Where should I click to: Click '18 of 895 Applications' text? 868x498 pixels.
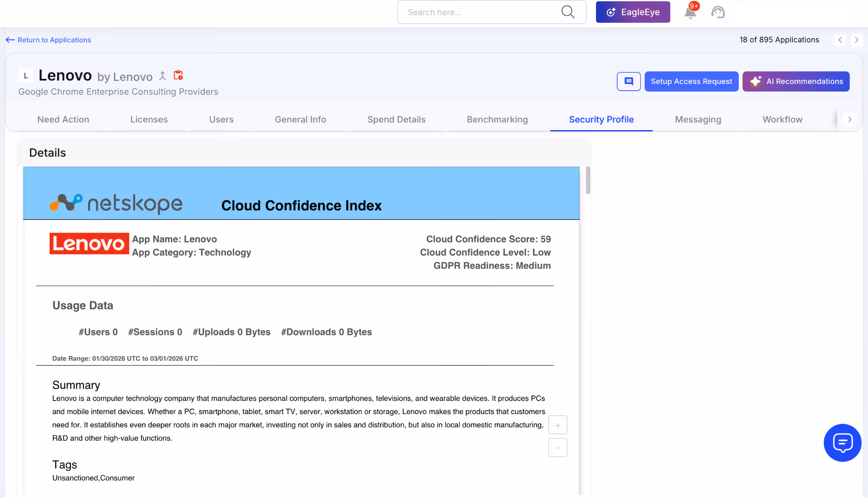pyautogui.click(x=779, y=40)
